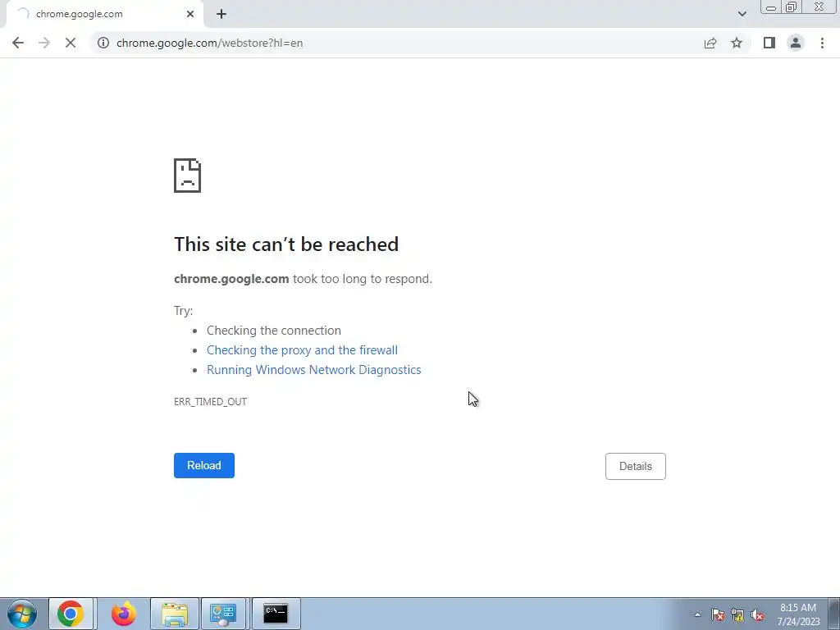Bookmark this tab with the star icon

(x=737, y=43)
